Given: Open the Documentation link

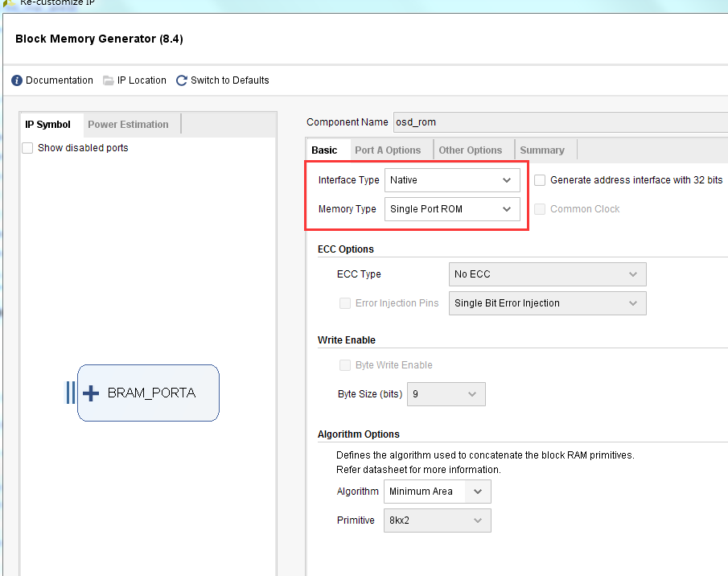Looking at the screenshot, I should 60,80.
